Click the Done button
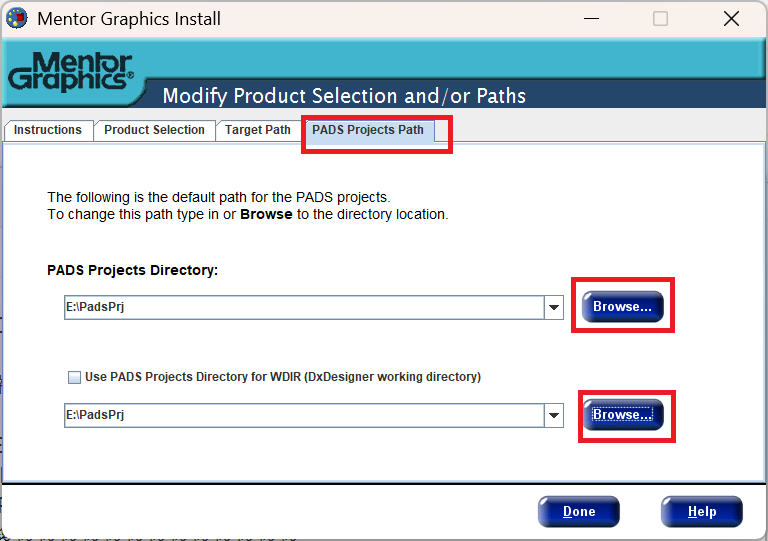This screenshot has width=768, height=541. point(579,512)
